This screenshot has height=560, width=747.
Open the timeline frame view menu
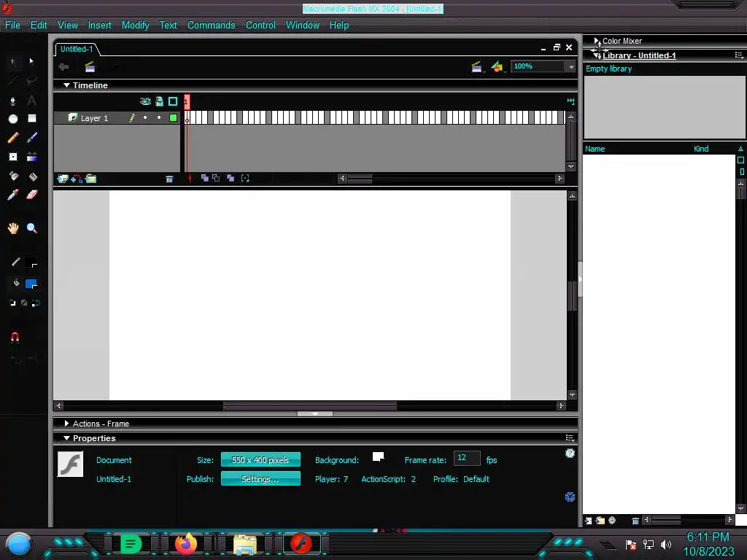coord(570,101)
